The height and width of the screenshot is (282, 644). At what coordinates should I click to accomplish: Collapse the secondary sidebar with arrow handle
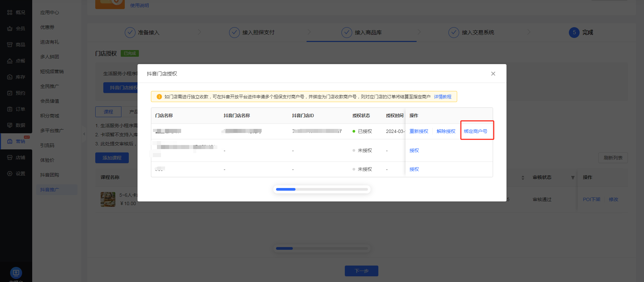pos(84,134)
